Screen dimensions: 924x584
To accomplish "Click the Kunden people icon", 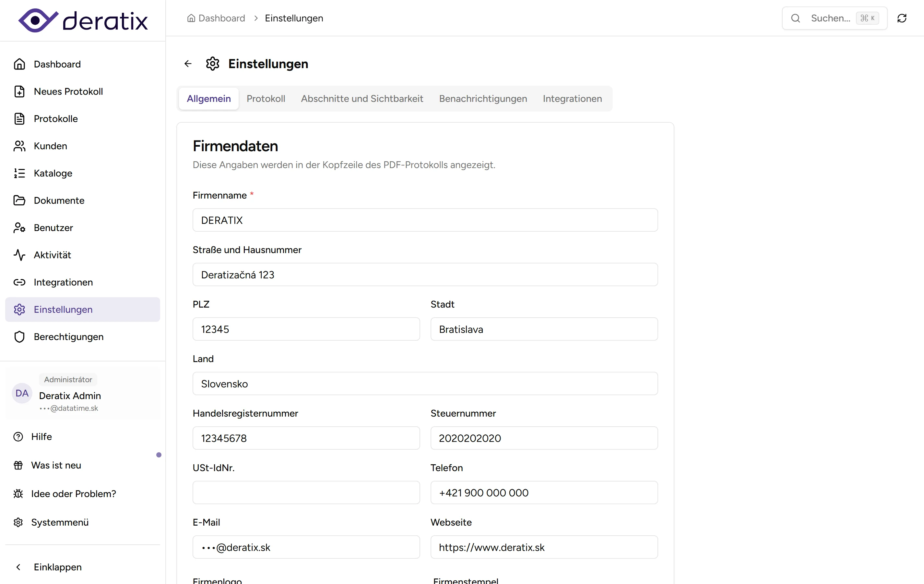I will point(19,146).
